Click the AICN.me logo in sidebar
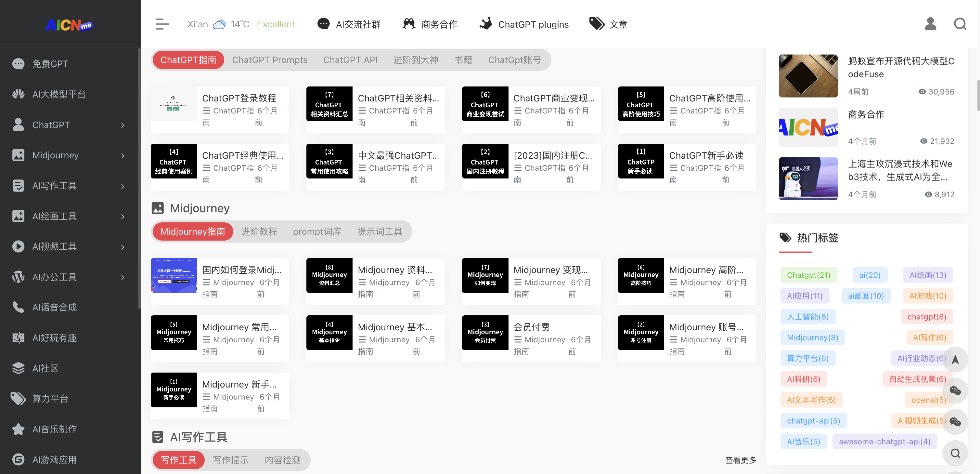 pos(69,25)
